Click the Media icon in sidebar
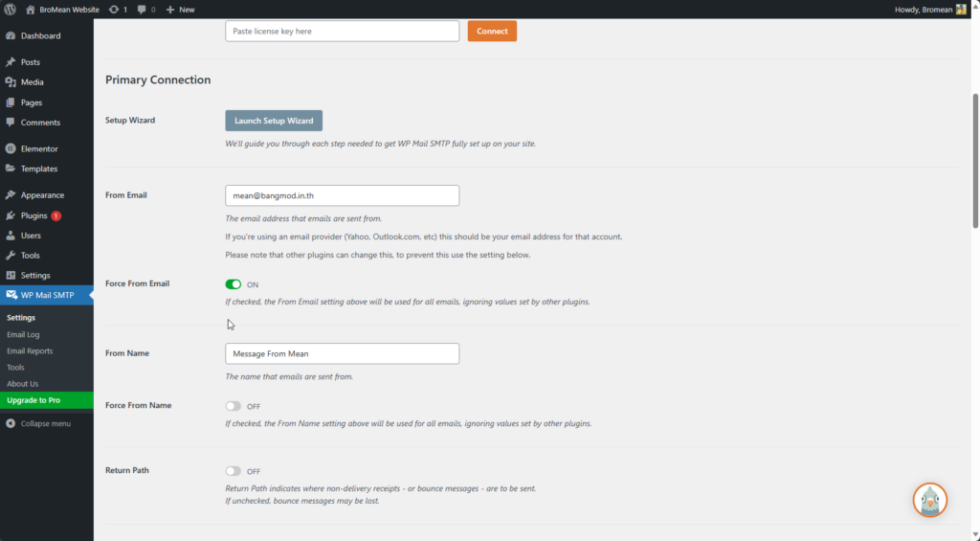Viewport: 980px width, 541px height. 11,82
